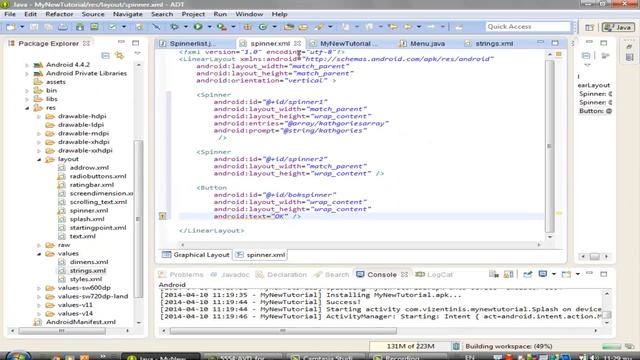Select splash.xml in Package Explorer
The height and width of the screenshot is (360, 640).
coord(87,219)
